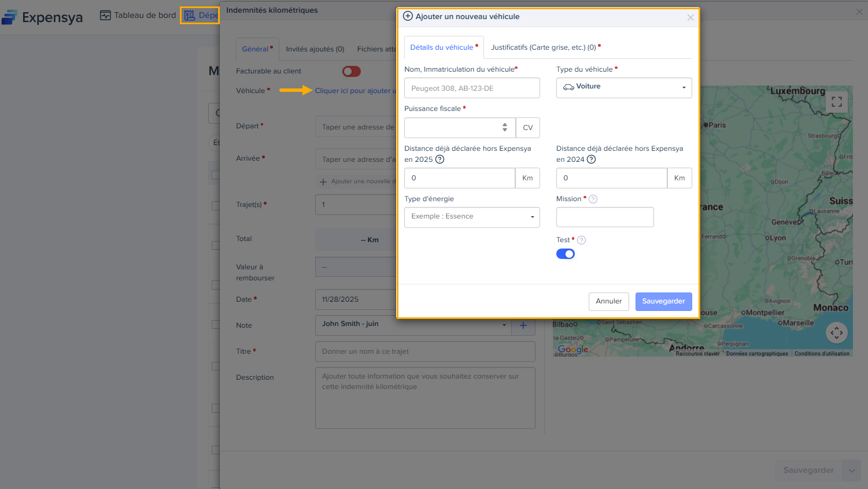Click the Mission help question icon
This screenshot has height=489, width=868.
click(x=593, y=199)
